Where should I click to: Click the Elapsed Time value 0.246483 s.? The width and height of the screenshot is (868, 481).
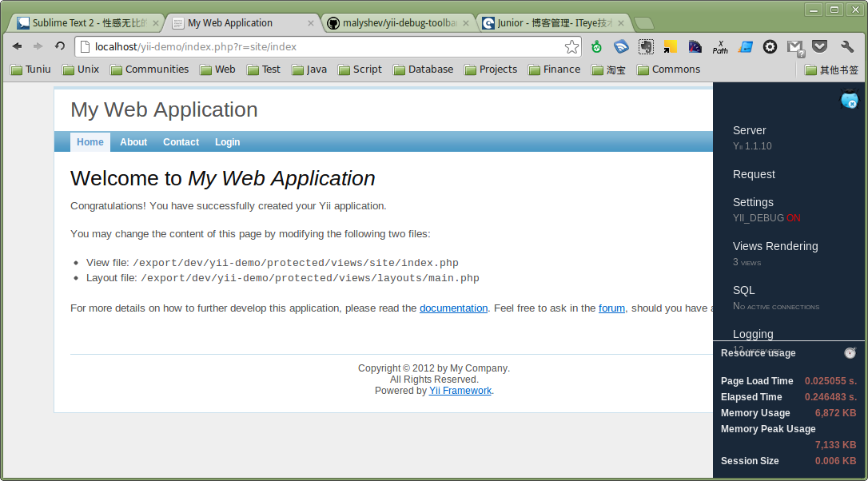tap(830, 397)
